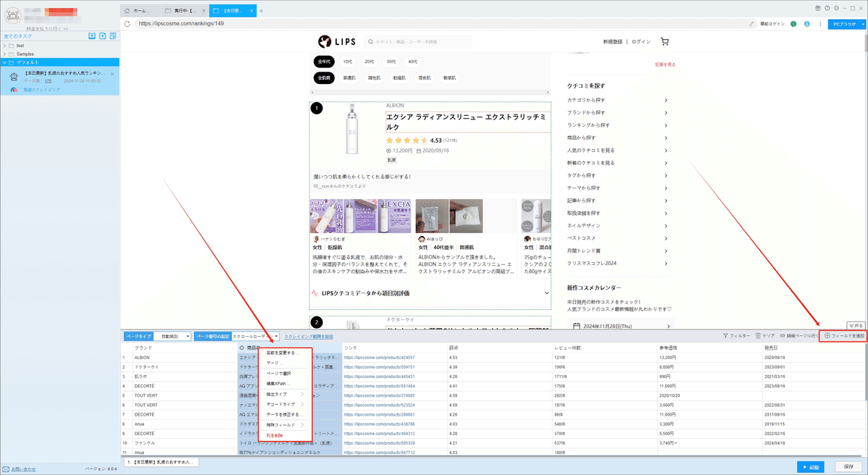This screenshot has height=475, width=868.
Task: Click the 保存 save button
Action: click(x=848, y=467)
